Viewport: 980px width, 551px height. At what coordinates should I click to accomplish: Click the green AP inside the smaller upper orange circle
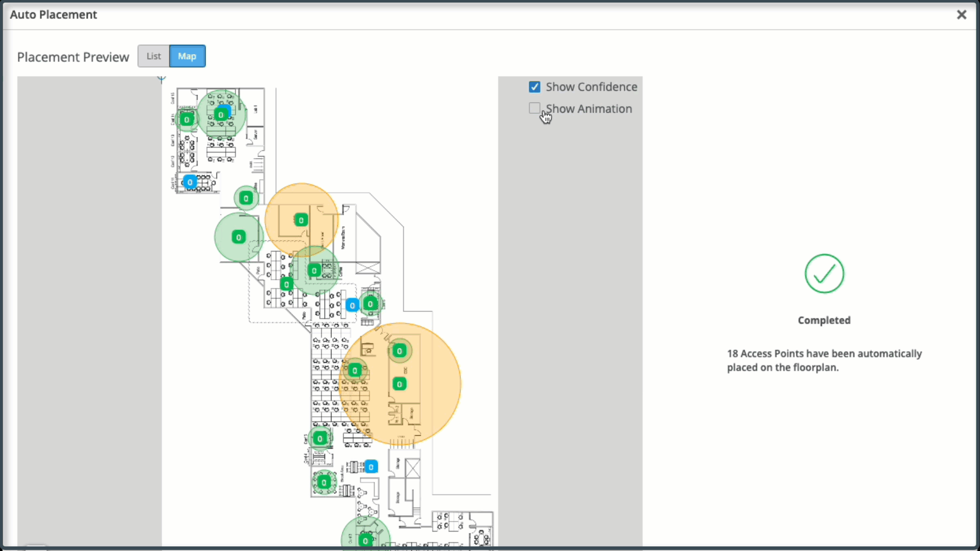click(x=301, y=220)
